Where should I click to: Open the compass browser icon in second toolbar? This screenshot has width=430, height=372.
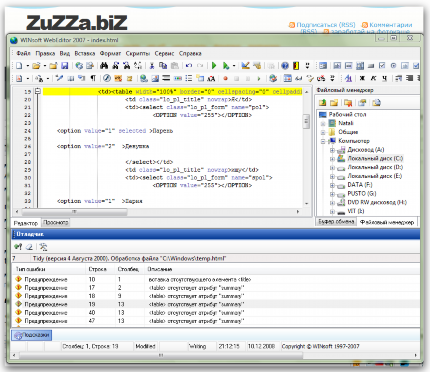(107, 78)
